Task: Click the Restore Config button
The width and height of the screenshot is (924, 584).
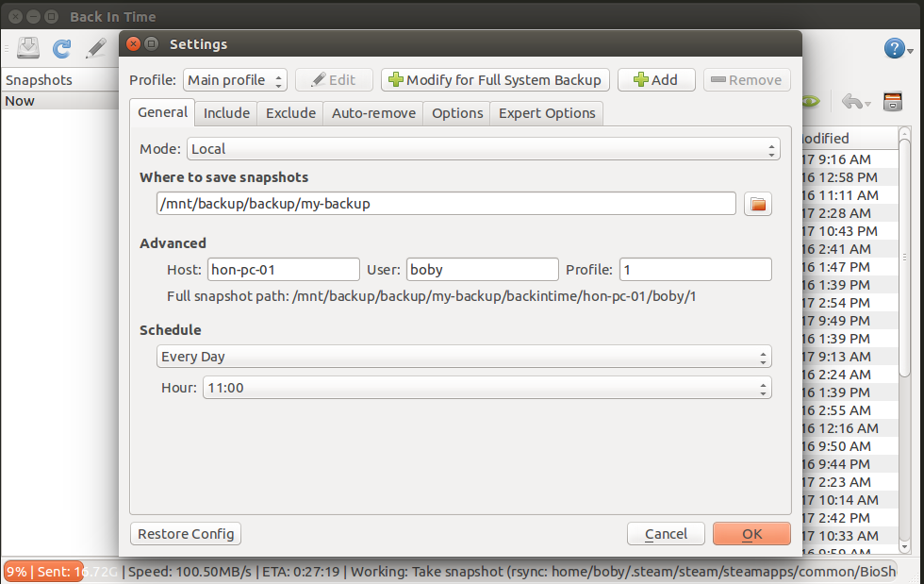Action: point(186,534)
